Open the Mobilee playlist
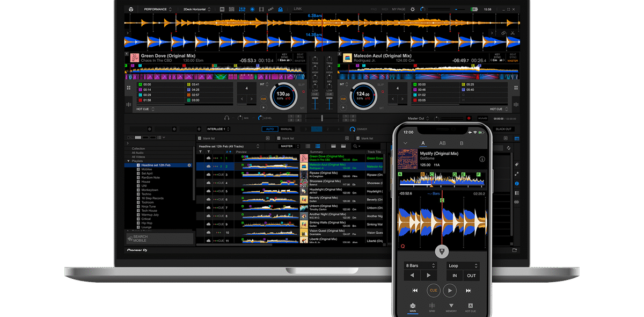The width and height of the screenshot is (644, 317). tap(147, 169)
